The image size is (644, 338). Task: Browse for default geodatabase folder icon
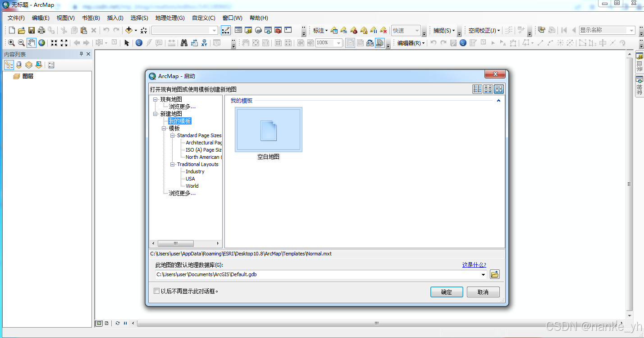pos(494,274)
